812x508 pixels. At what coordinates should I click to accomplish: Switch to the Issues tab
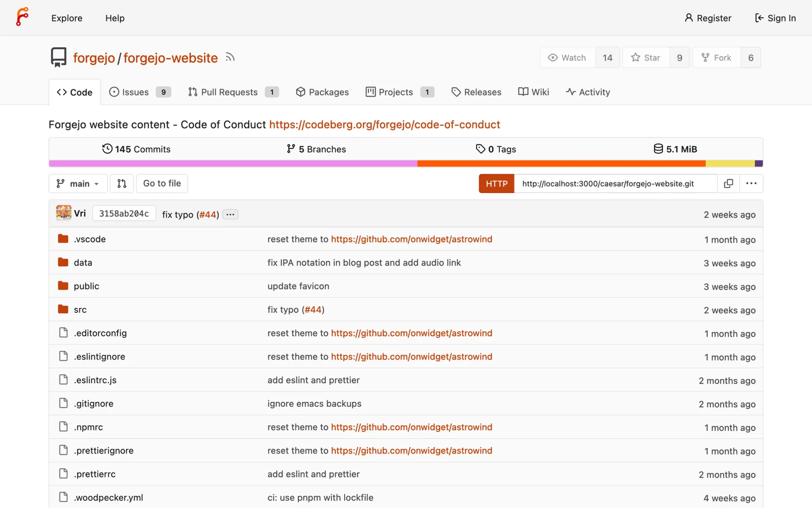click(140, 92)
